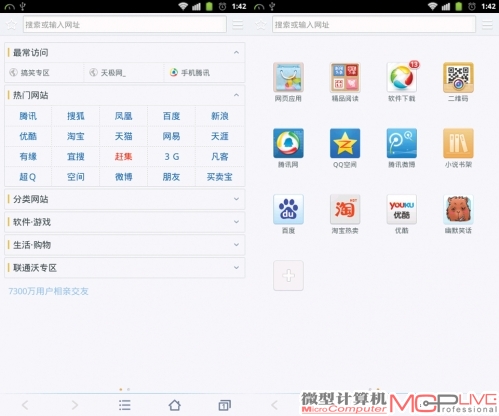Tap the alarm clock icon in right status bar
Viewport: 499px width, 416px height.
click(x=472, y=6)
